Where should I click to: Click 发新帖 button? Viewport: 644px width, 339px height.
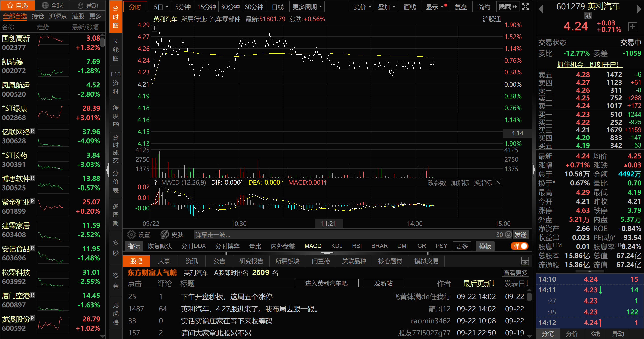(384, 283)
